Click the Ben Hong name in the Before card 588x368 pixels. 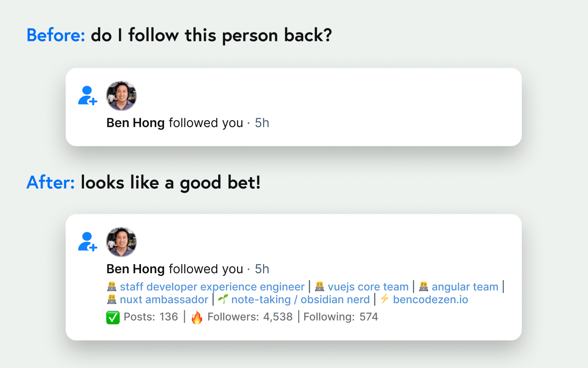coord(136,123)
